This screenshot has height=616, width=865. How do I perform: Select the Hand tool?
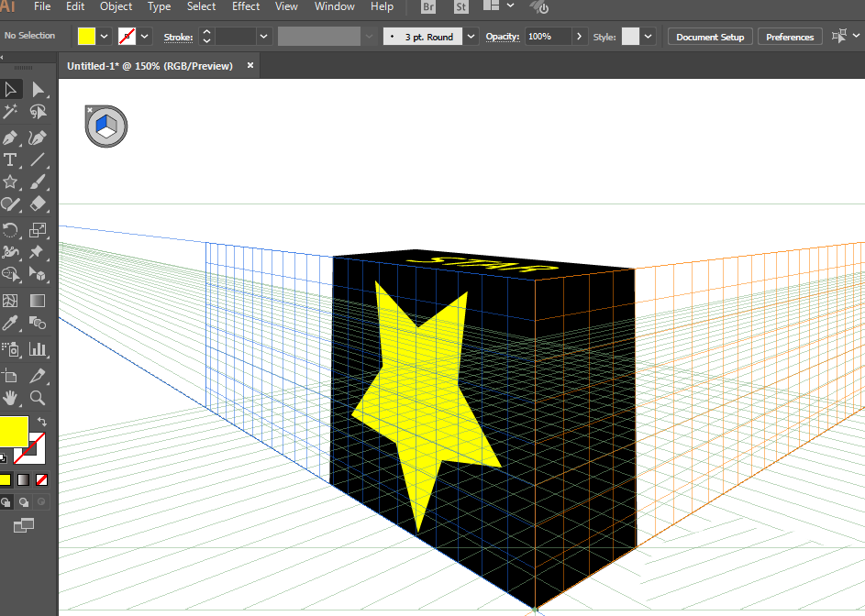click(x=11, y=398)
